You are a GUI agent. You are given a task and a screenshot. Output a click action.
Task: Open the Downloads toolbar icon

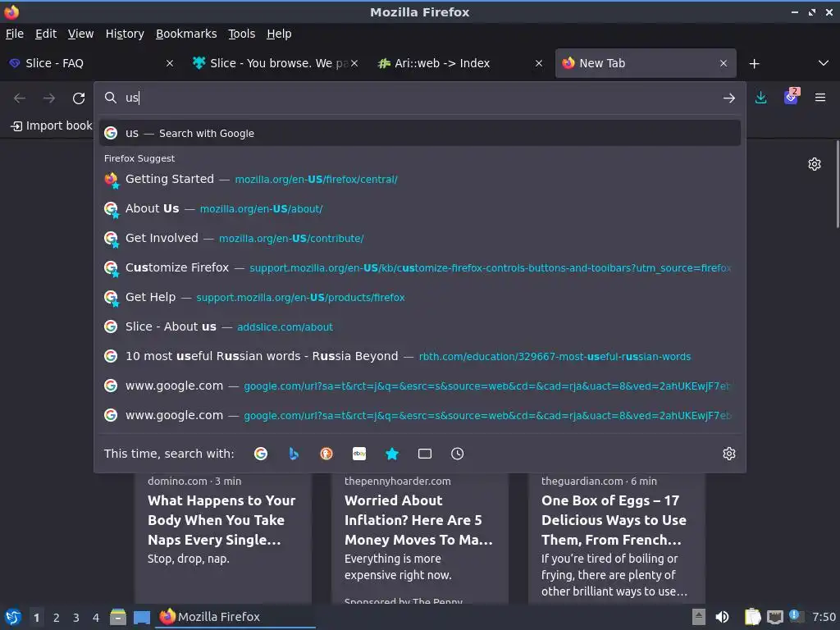coord(760,98)
